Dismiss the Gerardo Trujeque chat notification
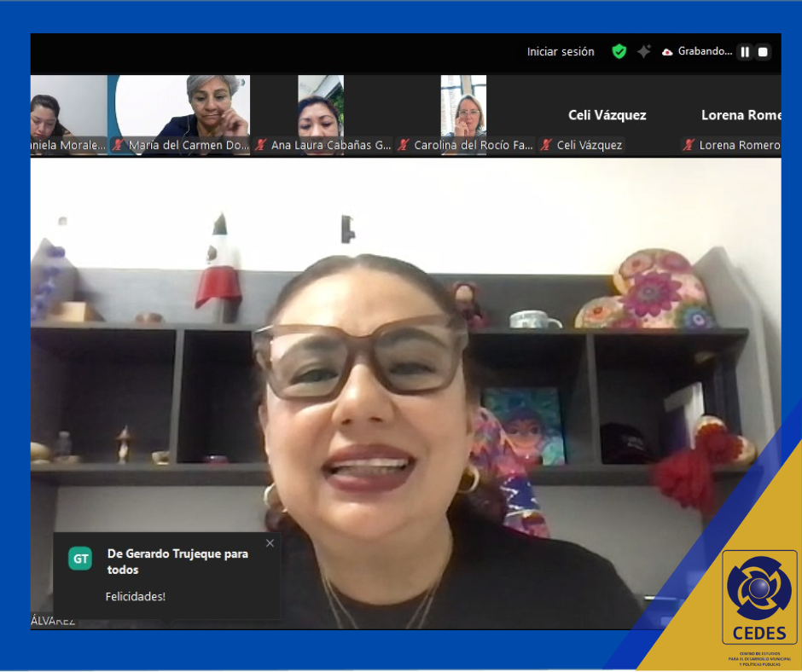The image size is (802, 672). pos(270,543)
